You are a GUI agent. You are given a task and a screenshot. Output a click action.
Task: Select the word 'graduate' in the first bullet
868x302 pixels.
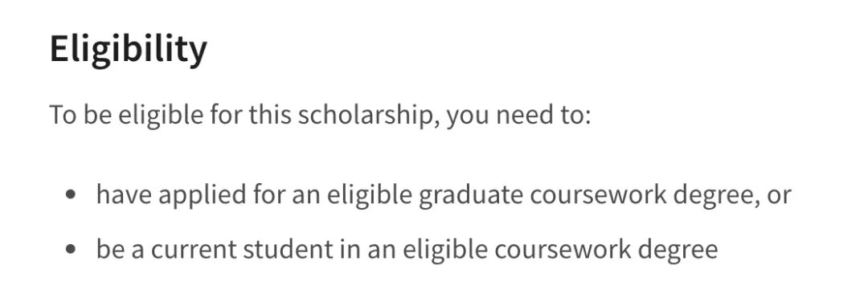pyautogui.click(x=470, y=194)
